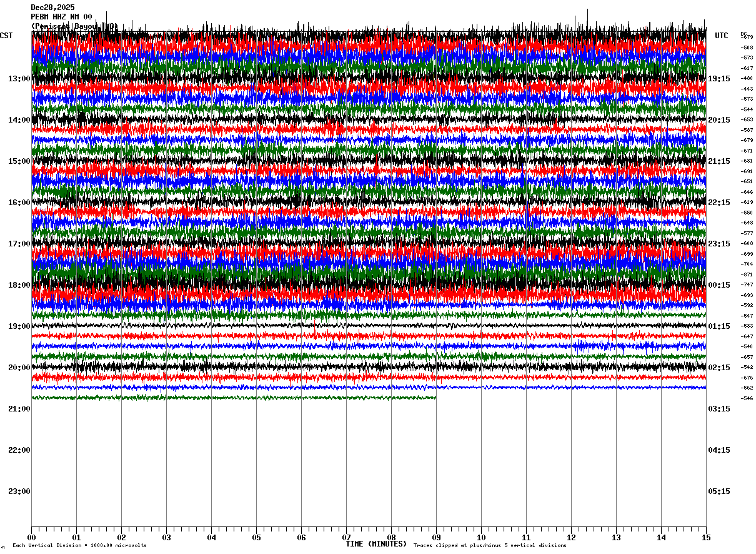Click the 20:15 UTC time label
Viewport: 756px width, 554px height.
click(x=719, y=120)
